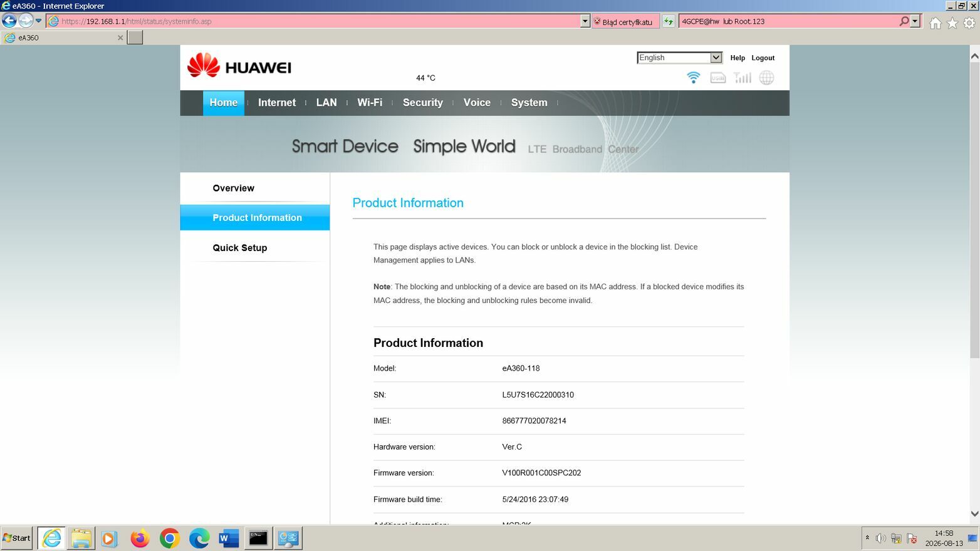Close the eA360 browser tab
980x551 pixels.
pyautogui.click(x=120, y=38)
